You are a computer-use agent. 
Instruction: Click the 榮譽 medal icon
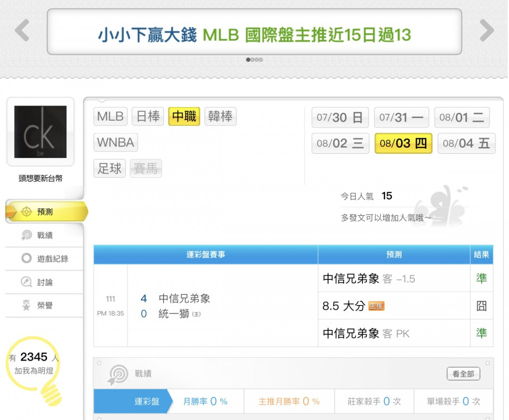coord(26,305)
